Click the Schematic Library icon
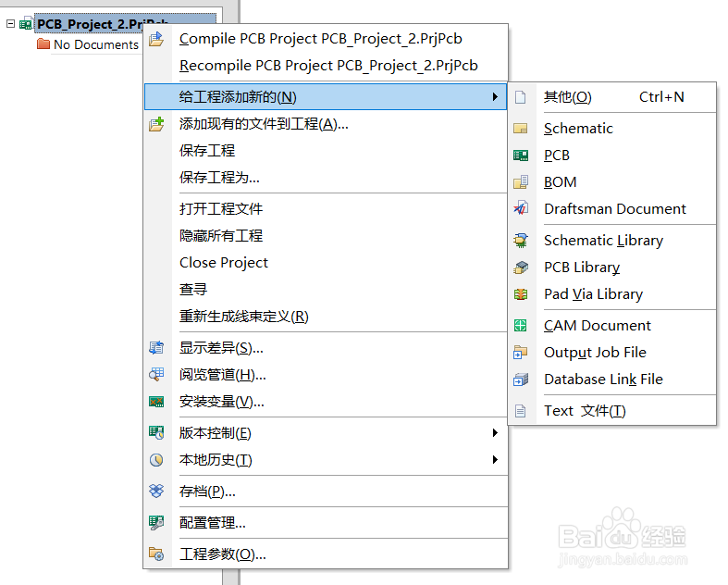This screenshot has width=728, height=585. [521, 241]
